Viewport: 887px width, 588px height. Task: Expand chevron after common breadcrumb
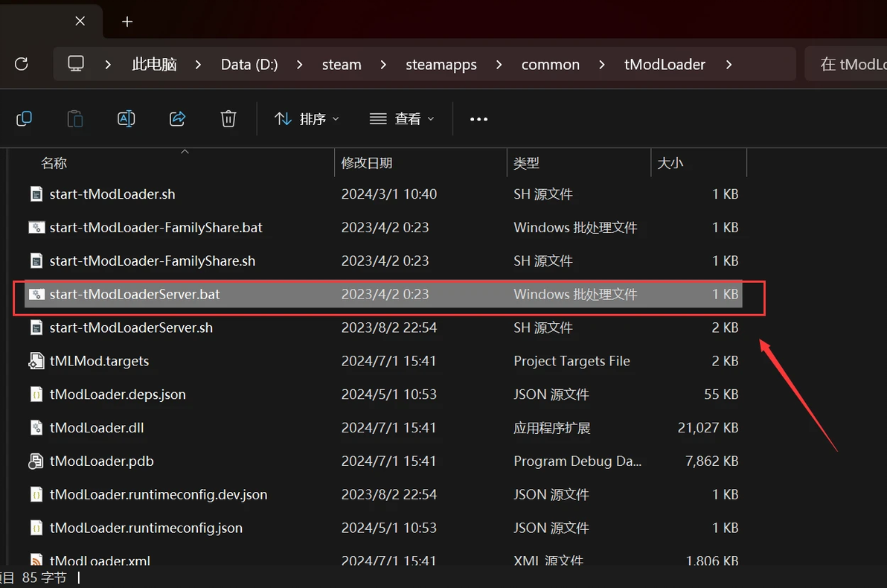coord(602,65)
